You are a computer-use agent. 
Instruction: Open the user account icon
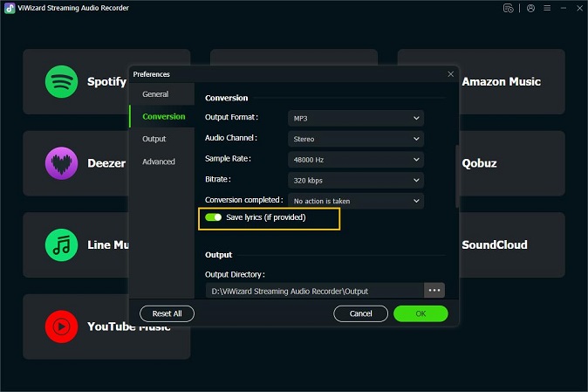coord(530,8)
